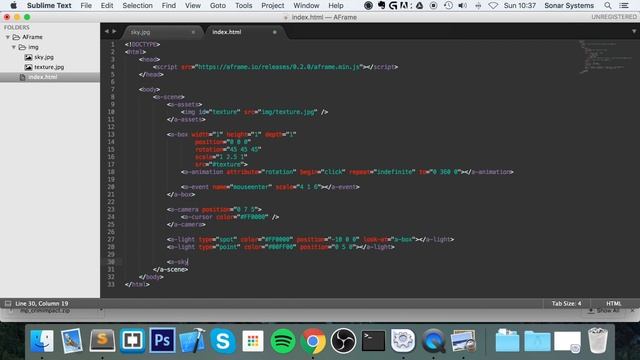Open the colored grid app in dock
Viewport: 640px width, 360px height.
click(253, 341)
